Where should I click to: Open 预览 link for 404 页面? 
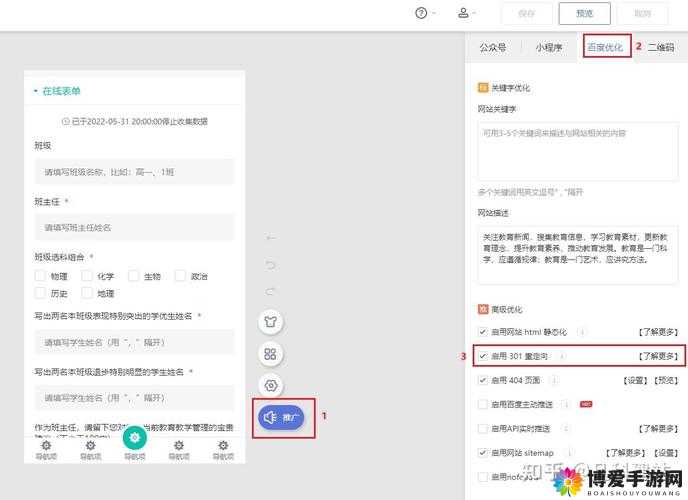pyautogui.click(x=666, y=380)
